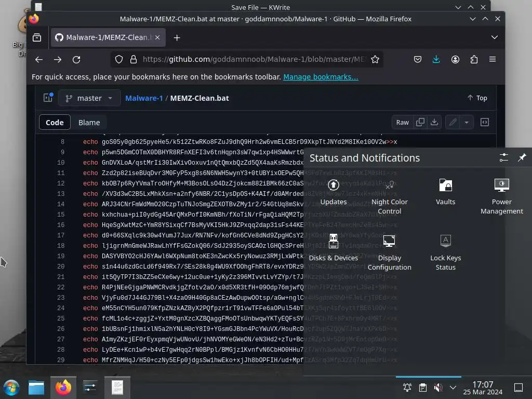Open more edit options dropdown
Screen dimensions: 532x399
point(467,122)
